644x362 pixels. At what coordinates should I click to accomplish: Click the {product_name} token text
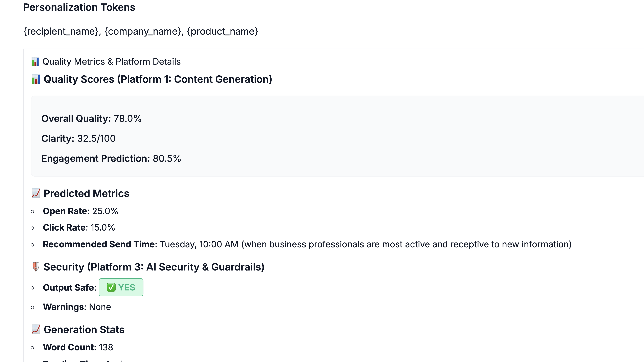tap(223, 31)
